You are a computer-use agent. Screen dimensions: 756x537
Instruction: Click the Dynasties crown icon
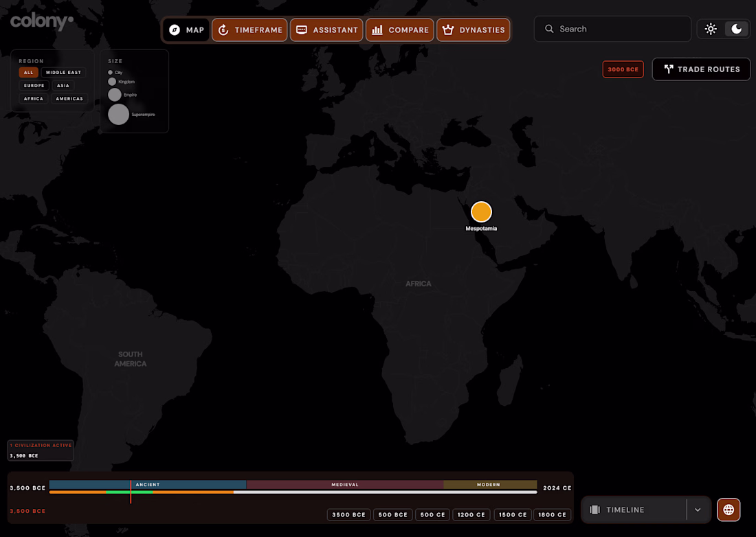[448, 30]
